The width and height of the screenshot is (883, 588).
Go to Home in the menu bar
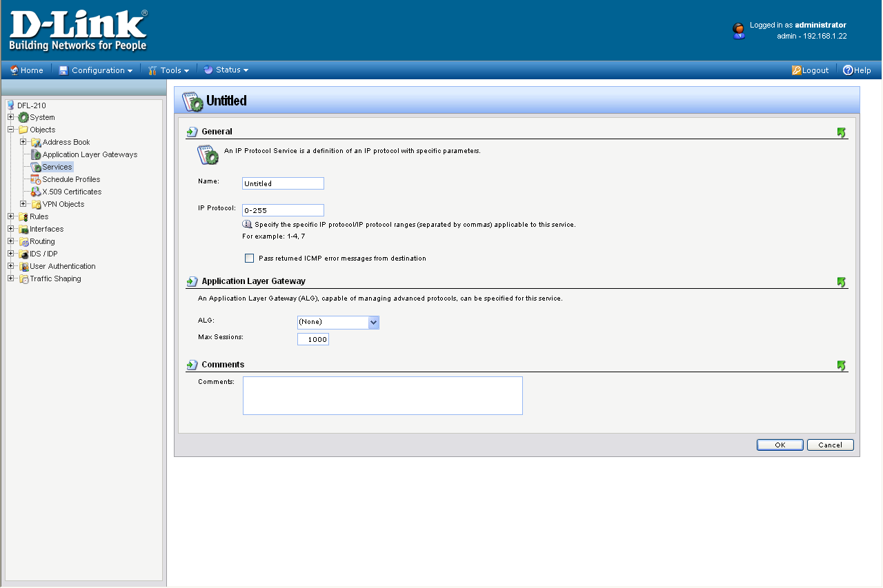[26, 70]
